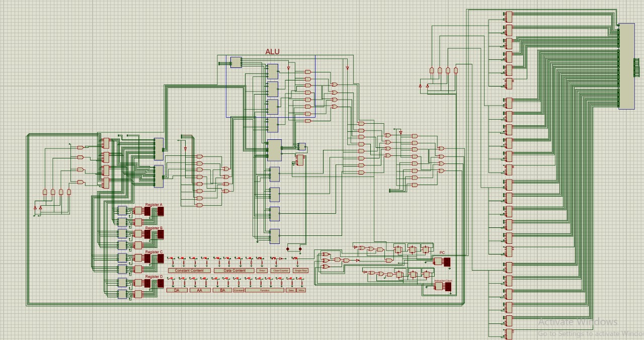Click the PC text label
644x340 pixels.
tap(442, 252)
